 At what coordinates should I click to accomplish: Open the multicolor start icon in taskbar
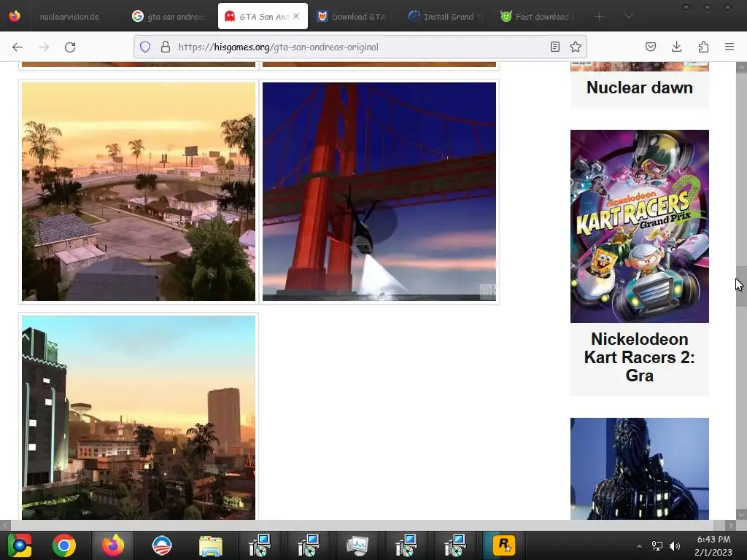[20, 545]
